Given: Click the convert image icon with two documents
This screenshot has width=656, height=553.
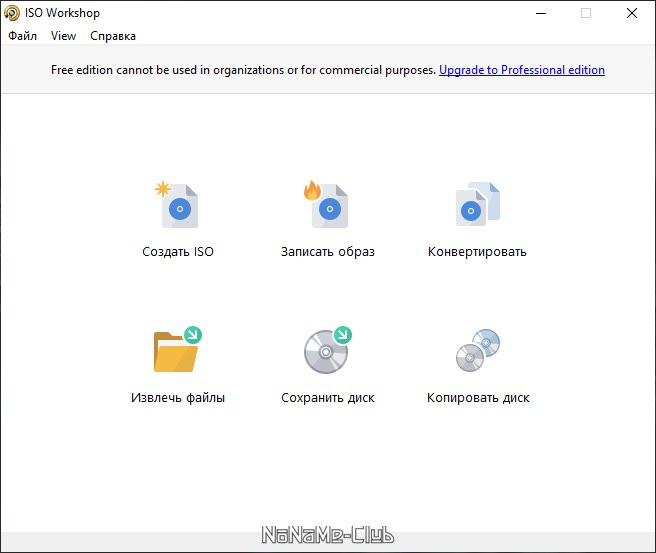Looking at the screenshot, I should (x=477, y=206).
